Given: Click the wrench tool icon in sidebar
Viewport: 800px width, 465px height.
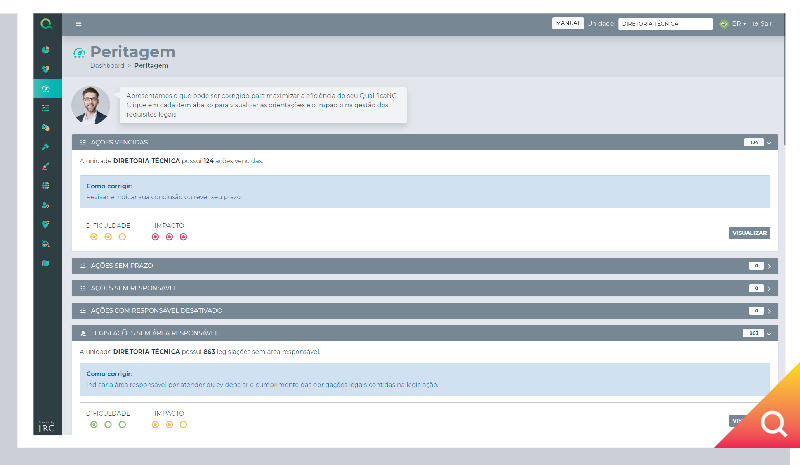Looking at the screenshot, I should (46, 147).
